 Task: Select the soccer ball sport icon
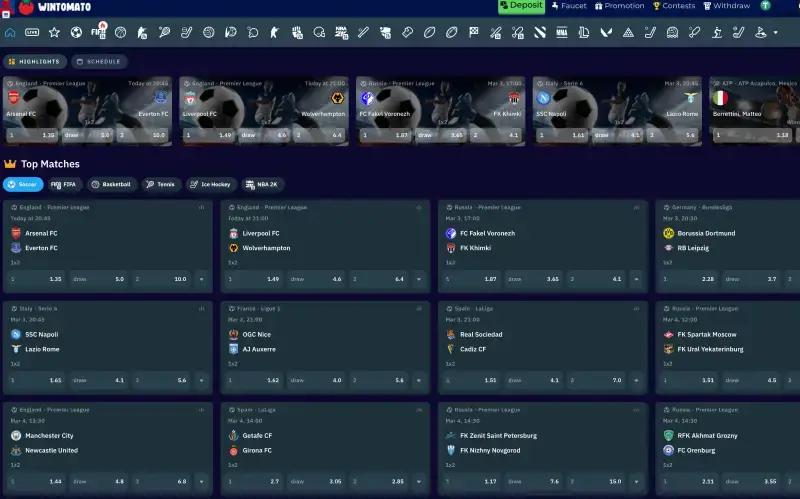click(77, 32)
